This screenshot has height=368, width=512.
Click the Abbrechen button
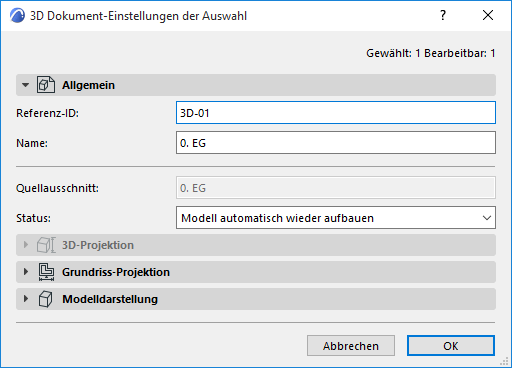coord(351,346)
